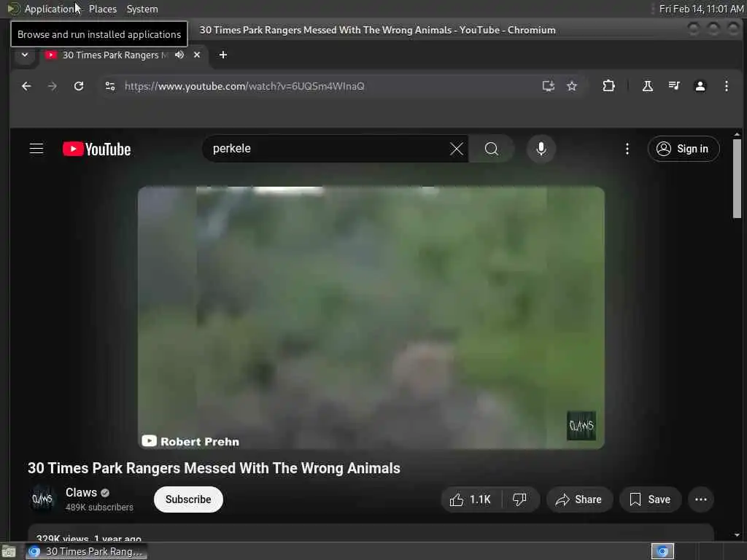Subscribe to the Claws channel
The image size is (747, 560).
188,499
